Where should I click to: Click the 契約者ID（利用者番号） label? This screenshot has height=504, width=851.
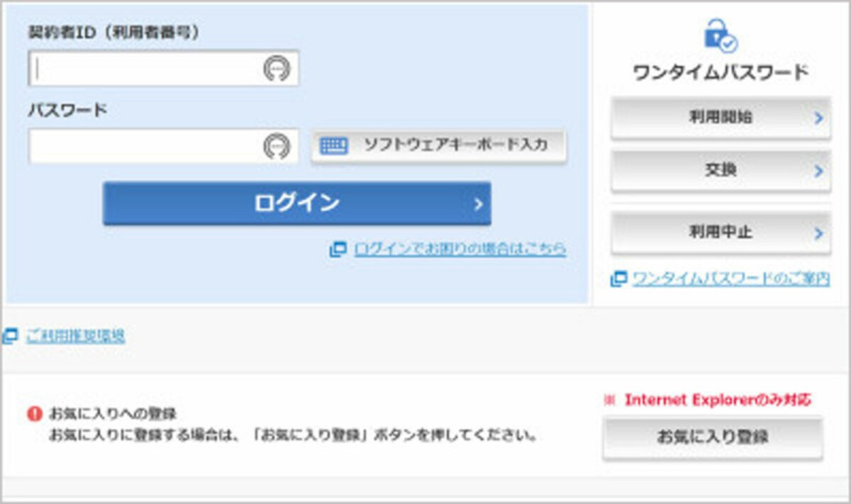[x=113, y=32]
